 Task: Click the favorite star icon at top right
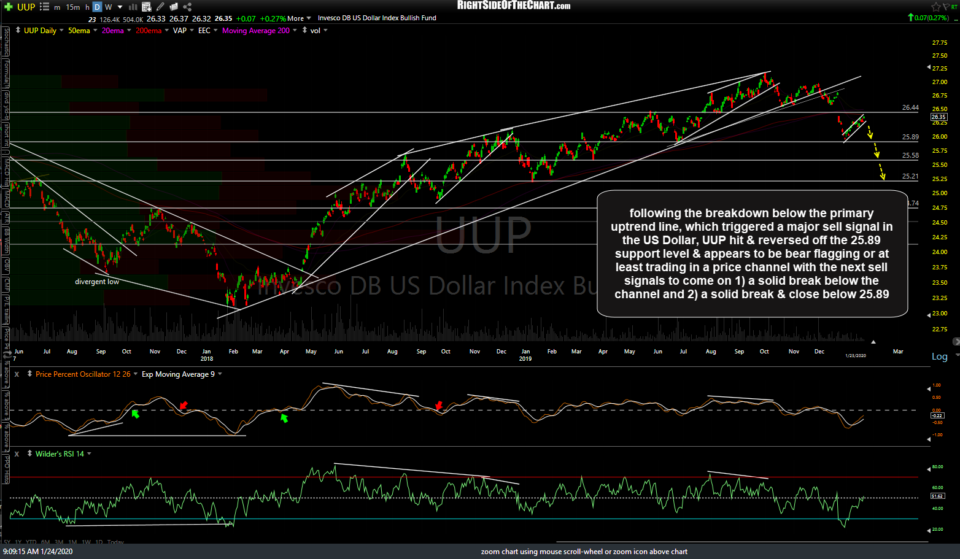coord(936,7)
